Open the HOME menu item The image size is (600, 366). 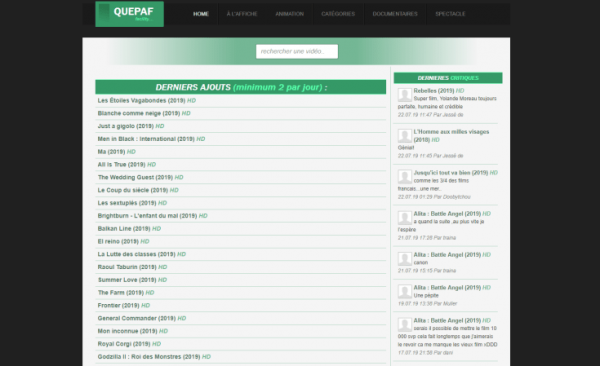click(x=201, y=14)
